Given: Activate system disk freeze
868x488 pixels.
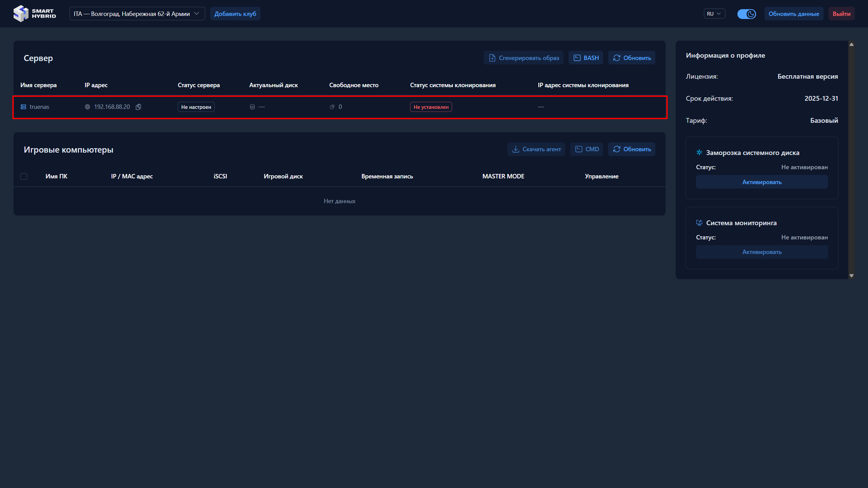Looking at the screenshot, I should pos(761,182).
